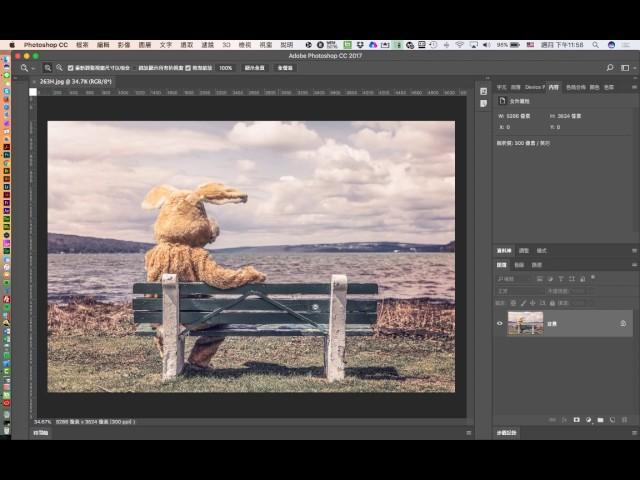Switch to the Device Preview panel tab
The image size is (640, 480).
[x=535, y=87]
